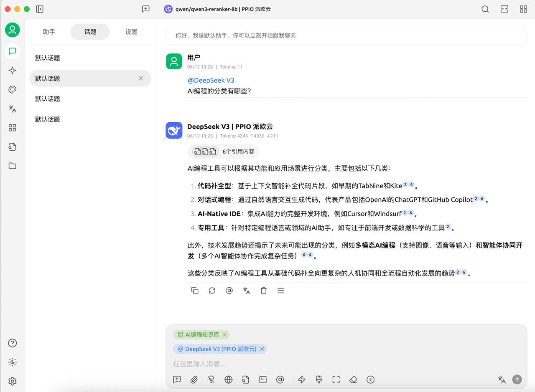Image resolution: width=535 pixels, height=392 pixels.
Task: Toggle narrow mode icon beside search
Action: 504,9
